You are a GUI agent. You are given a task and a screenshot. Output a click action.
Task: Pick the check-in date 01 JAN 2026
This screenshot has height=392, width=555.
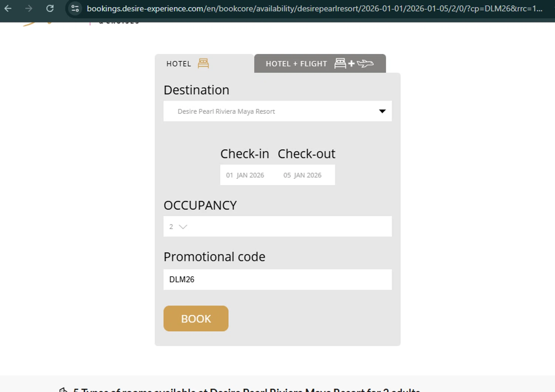pos(245,175)
